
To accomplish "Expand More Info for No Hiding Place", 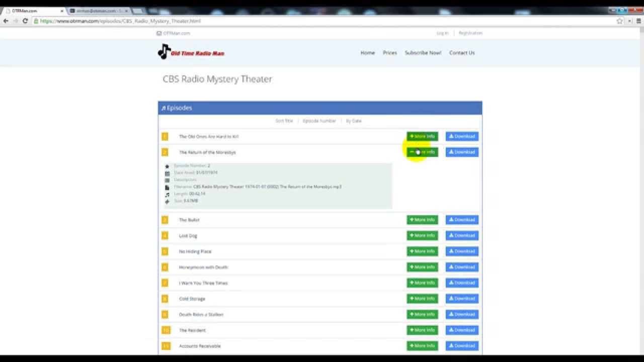I will [x=422, y=251].
